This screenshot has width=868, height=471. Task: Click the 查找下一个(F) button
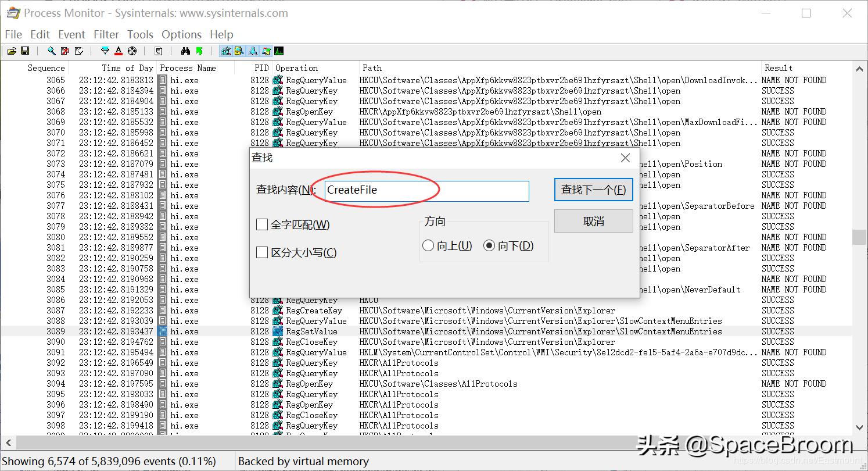coord(593,190)
